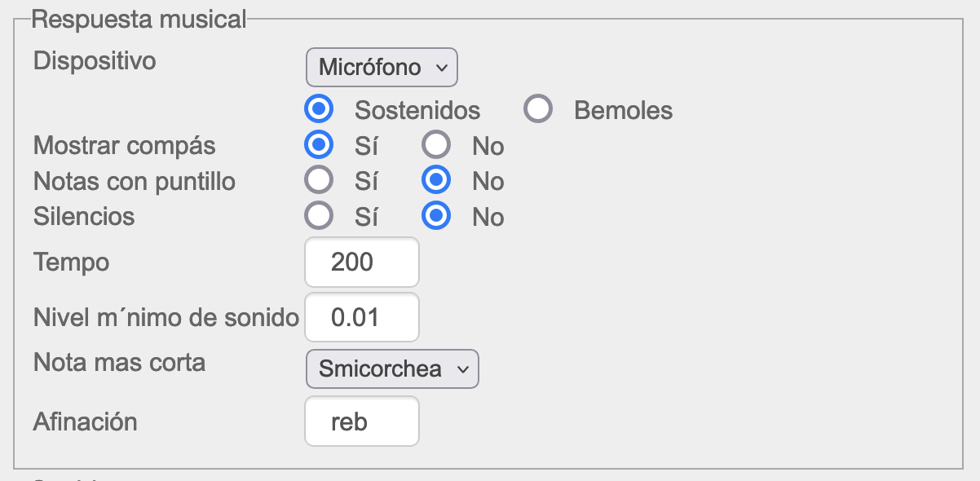Click the Respuesta musical section title

coord(139,20)
